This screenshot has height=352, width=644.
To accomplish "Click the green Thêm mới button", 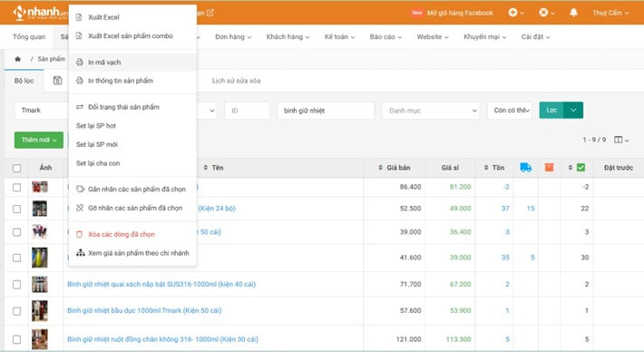I will point(39,140).
